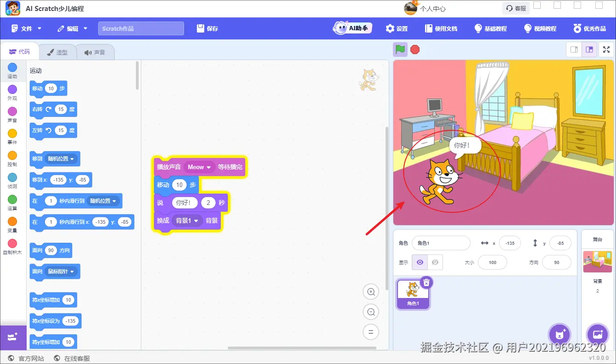Click the 面向 90 方向 block
The height and width of the screenshot is (364, 616).
click(51, 250)
